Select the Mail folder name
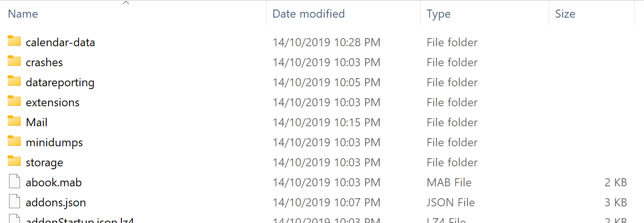644x223 pixels. [37, 122]
